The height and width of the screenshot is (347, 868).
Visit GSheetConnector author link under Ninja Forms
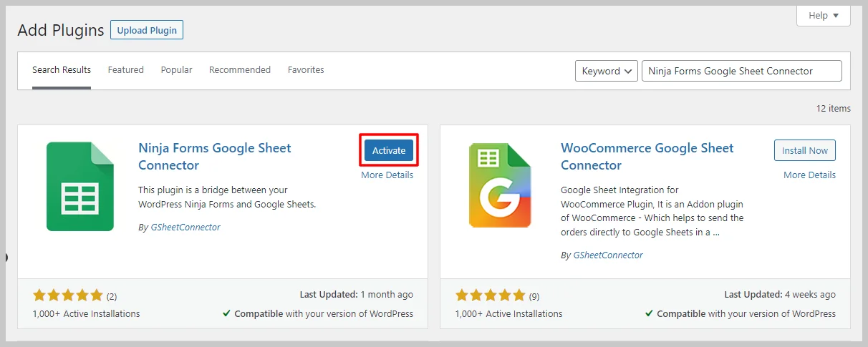(184, 228)
